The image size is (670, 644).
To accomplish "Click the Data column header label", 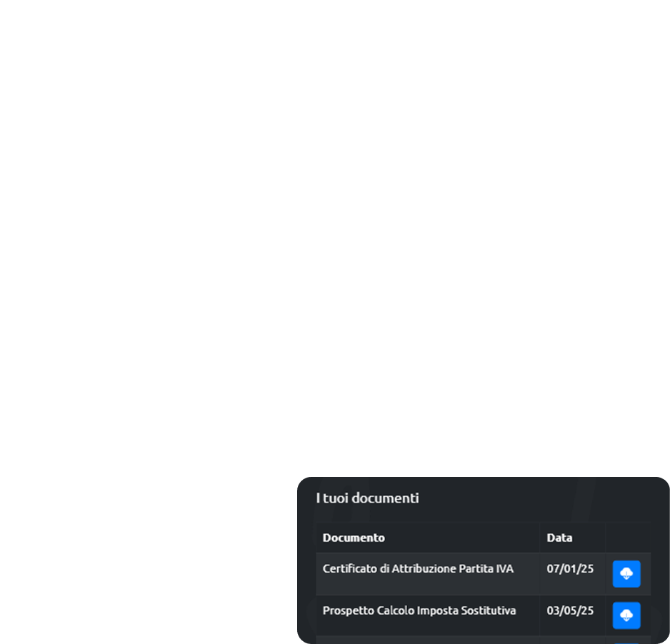I will [559, 538].
